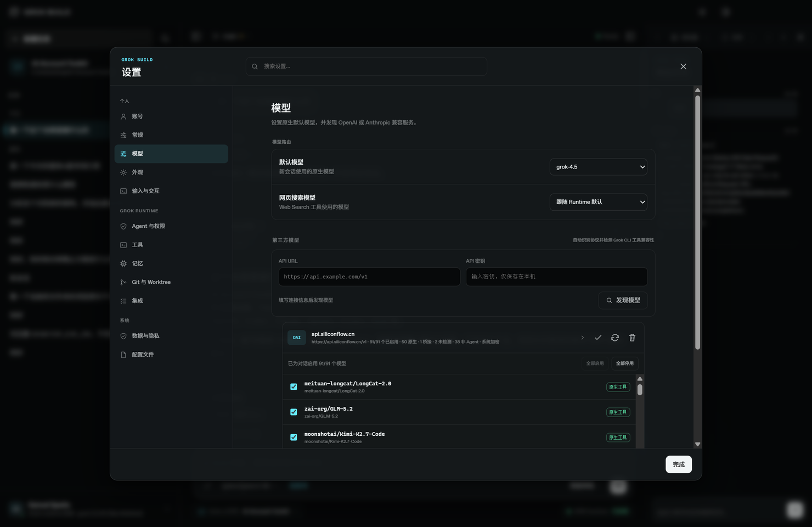Click the model list scrollbar thumb
Screen dimensions: 812x527
pos(640,390)
